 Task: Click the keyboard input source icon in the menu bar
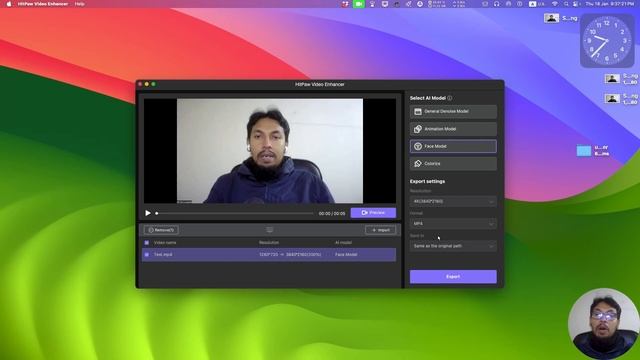533,4
